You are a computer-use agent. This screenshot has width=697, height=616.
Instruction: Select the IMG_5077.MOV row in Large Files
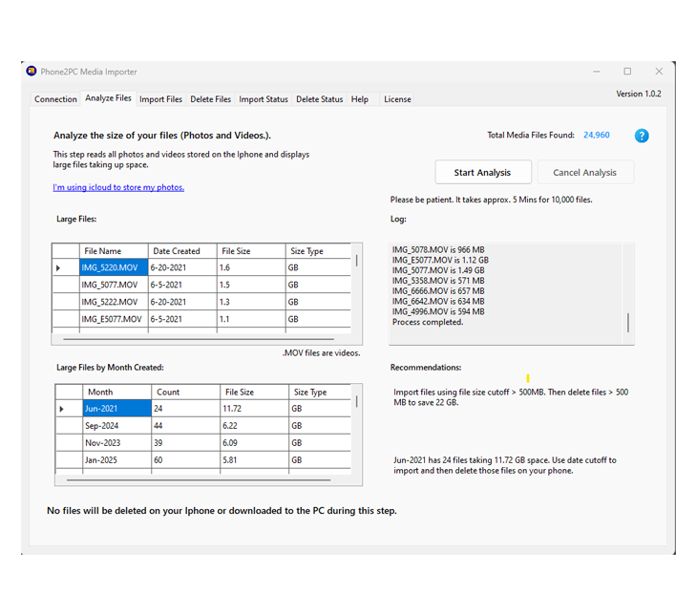click(201, 285)
